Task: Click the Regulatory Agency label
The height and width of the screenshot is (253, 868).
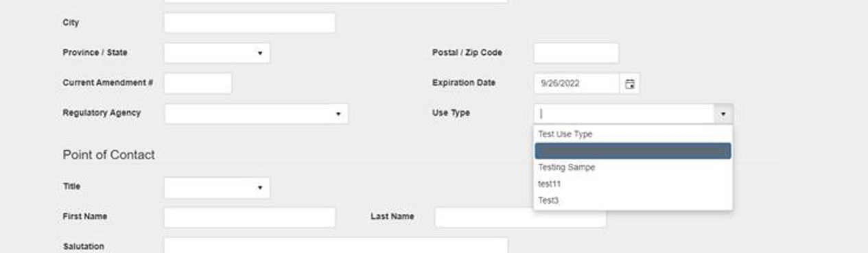Action: click(x=102, y=113)
